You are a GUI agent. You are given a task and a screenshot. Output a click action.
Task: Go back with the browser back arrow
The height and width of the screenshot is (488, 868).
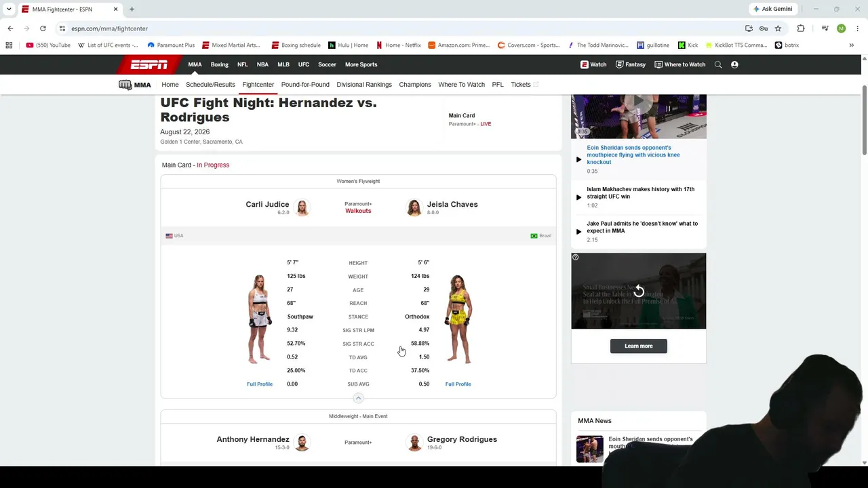click(10, 28)
